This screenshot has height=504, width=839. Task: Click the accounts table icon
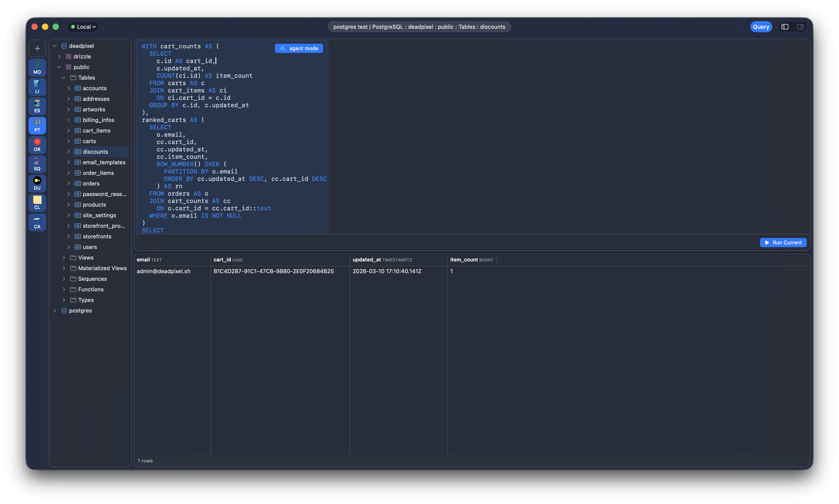(78, 88)
